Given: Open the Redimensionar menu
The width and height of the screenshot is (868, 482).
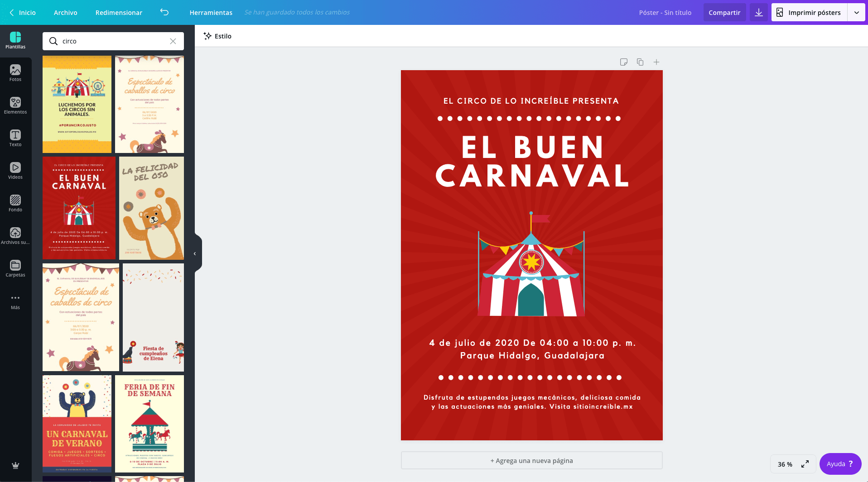Looking at the screenshot, I should (119, 12).
